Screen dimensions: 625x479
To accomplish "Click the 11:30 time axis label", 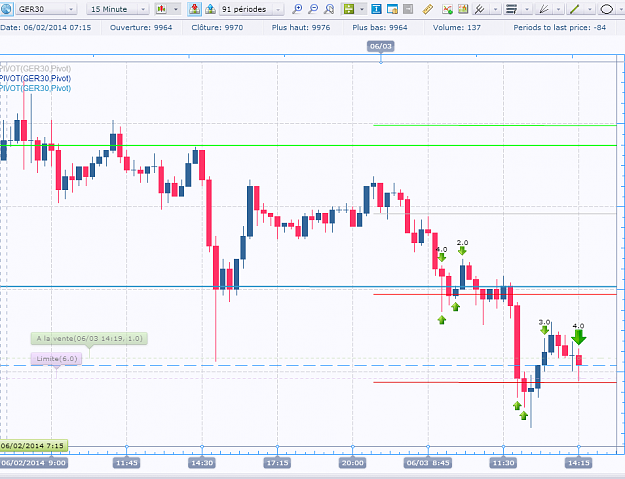I will [x=503, y=463].
